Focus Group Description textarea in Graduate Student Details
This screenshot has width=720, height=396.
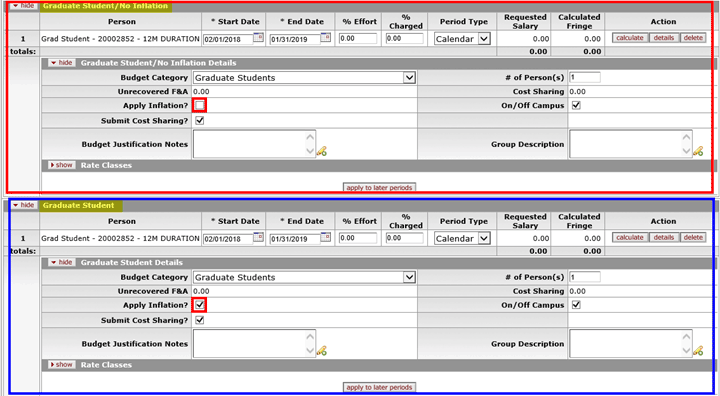(630, 343)
